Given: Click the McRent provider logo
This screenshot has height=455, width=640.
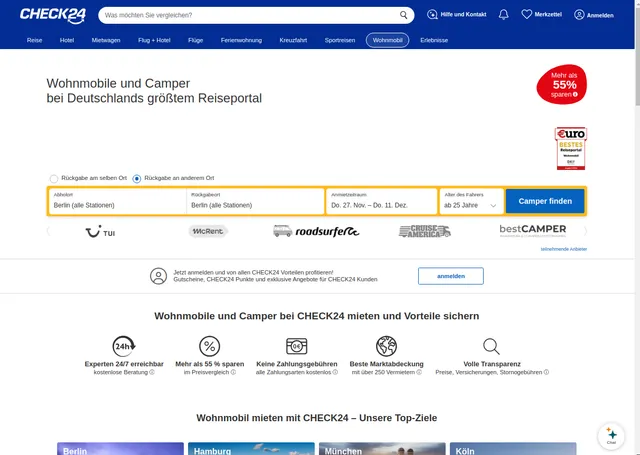Looking at the screenshot, I should [208, 231].
